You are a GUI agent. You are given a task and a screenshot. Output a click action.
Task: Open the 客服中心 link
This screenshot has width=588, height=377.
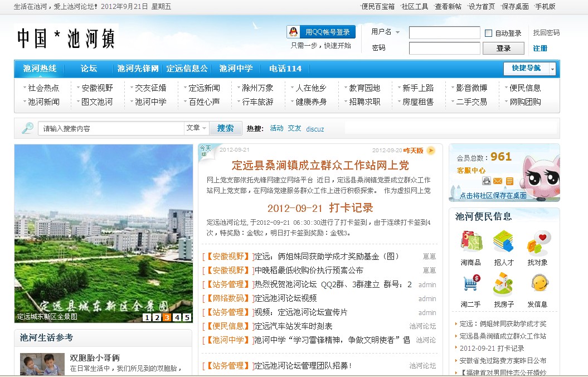(x=471, y=170)
